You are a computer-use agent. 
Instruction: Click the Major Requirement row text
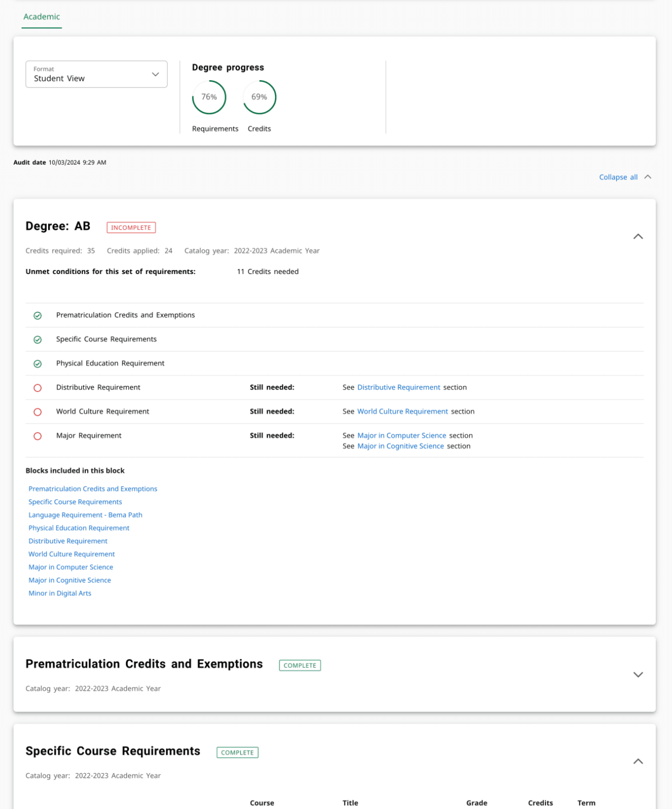(x=89, y=435)
